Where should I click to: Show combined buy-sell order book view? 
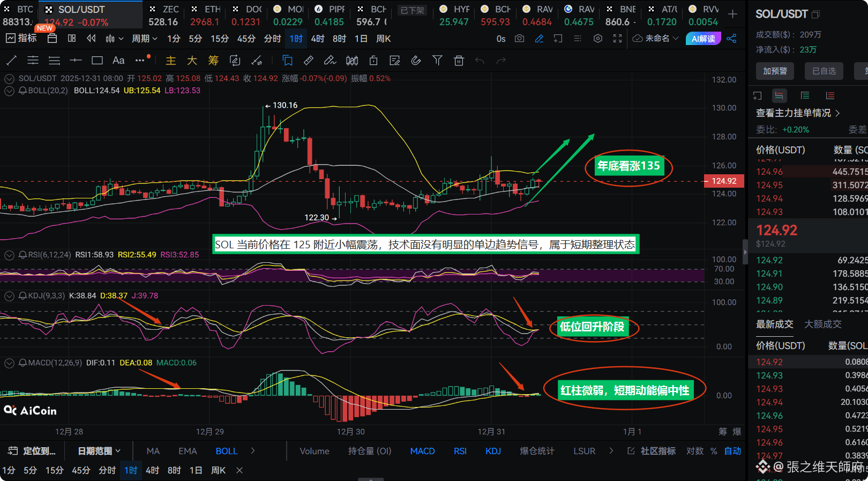[779, 95]
